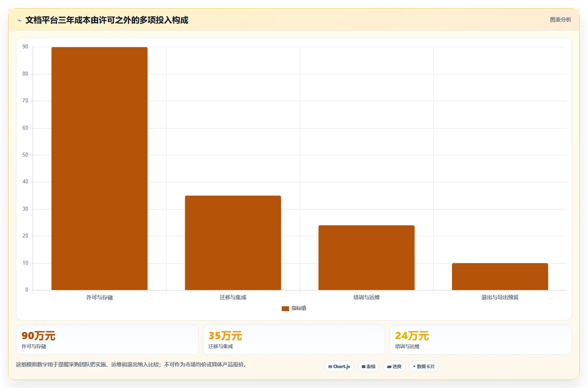Open the 90万元 许可与存储 data card
The image size is (588, 388).
107,340
